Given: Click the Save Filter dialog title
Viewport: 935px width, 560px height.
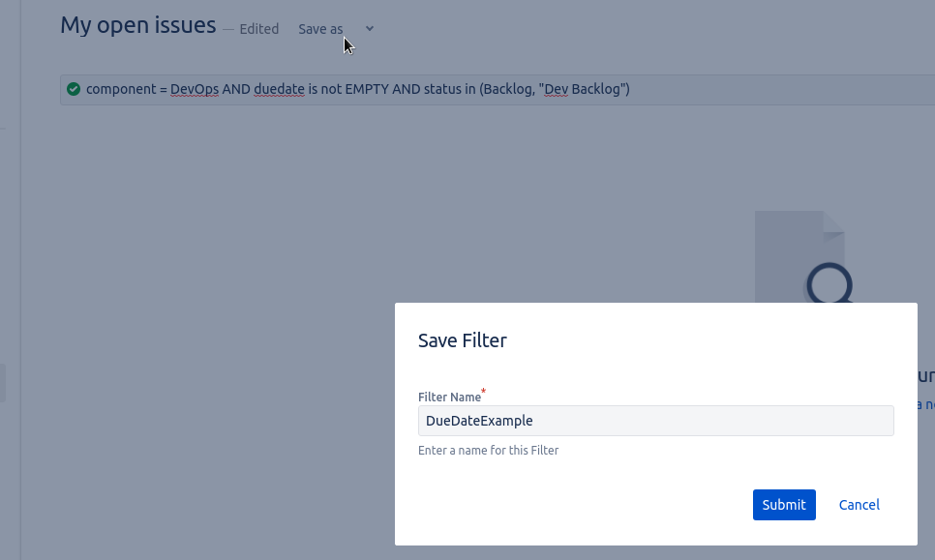Looking at the screenshot, I should point(462,340).
